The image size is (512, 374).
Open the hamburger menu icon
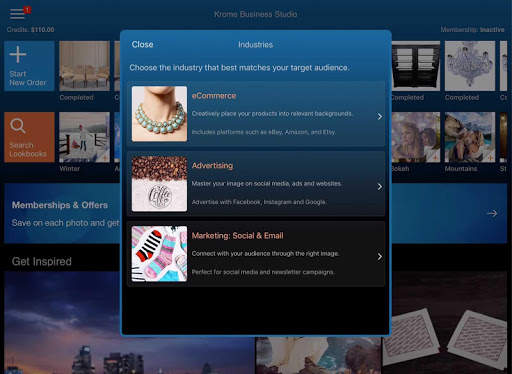pos(17,14)
